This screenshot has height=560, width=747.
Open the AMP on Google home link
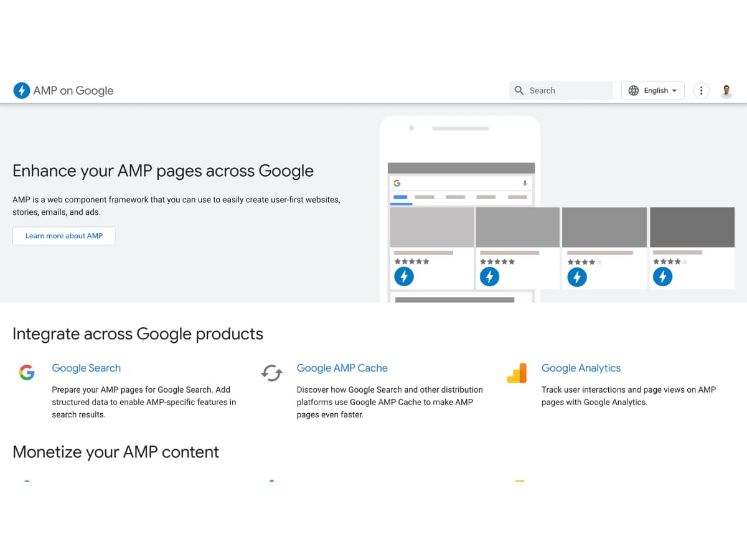tap(63, 91)
